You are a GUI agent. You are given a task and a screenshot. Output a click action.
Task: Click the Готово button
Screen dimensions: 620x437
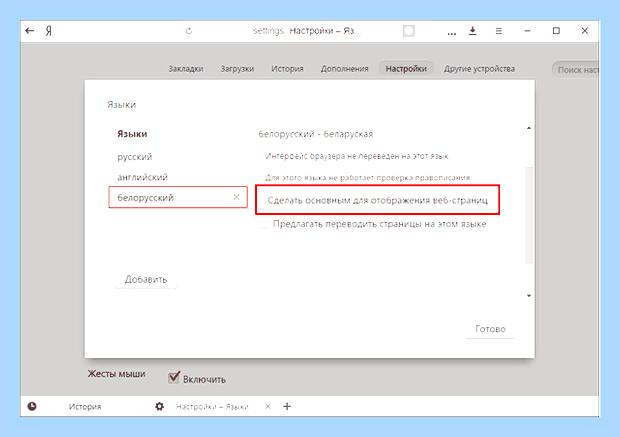490,329
